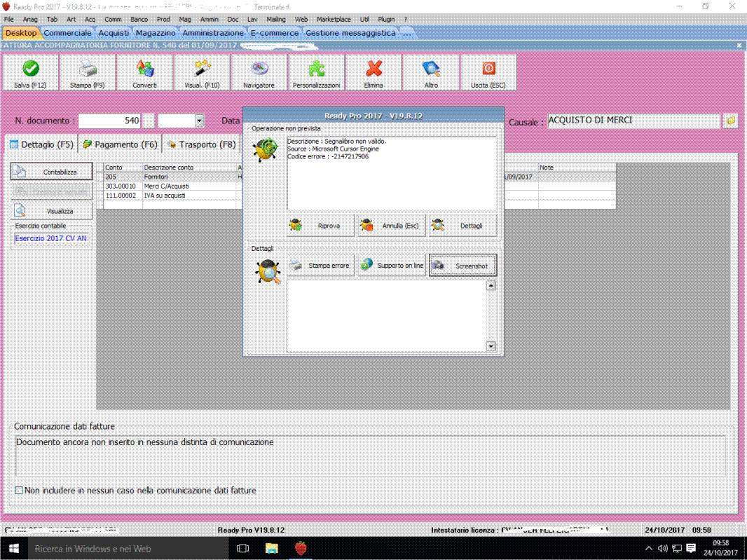
Task: Show hidden system tray icons chevron
Action: tap(648, 549)
